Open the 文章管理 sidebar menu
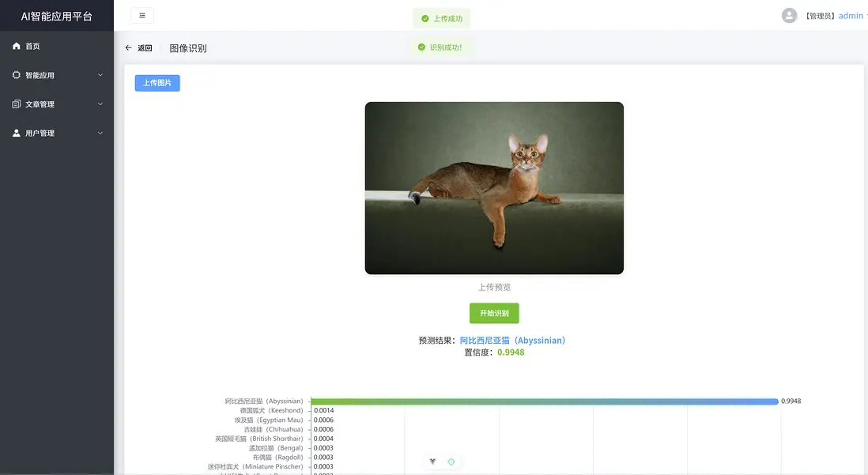This screenshot has width=868, height=475. (x=57, y=104)
